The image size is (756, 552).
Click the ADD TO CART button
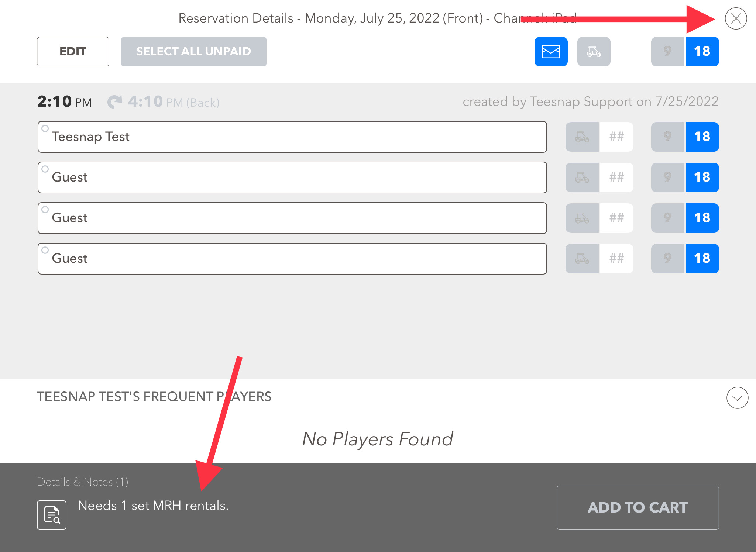[x=639, y=507]
